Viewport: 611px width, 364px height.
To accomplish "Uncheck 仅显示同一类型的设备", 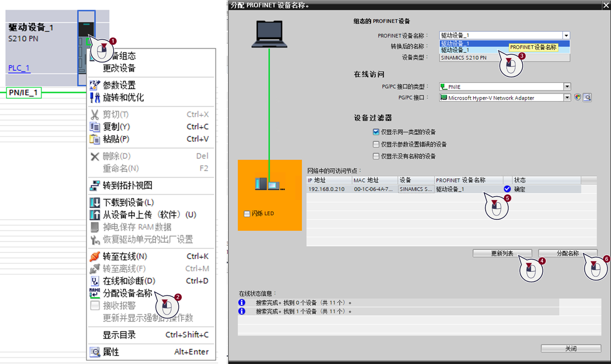I will (x=376, y=132).
